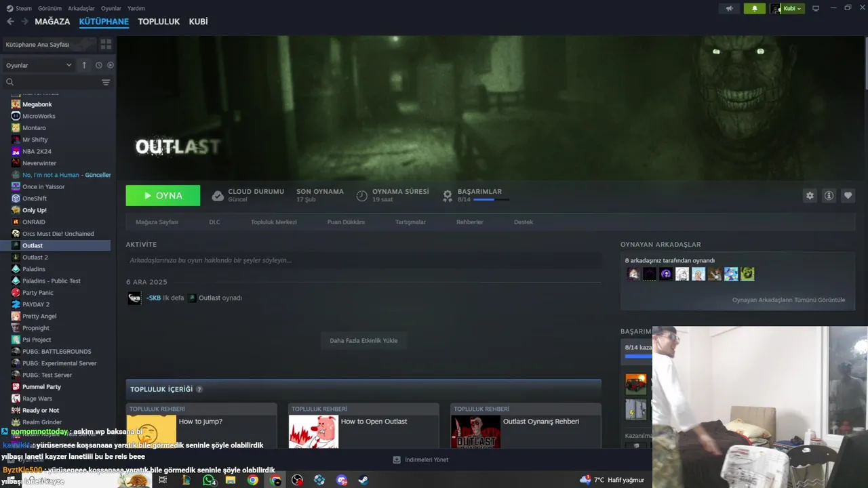
Task: Open Oynayan Arkadaşların Tümünü Görüntüle link
Action: coord(789,300)
